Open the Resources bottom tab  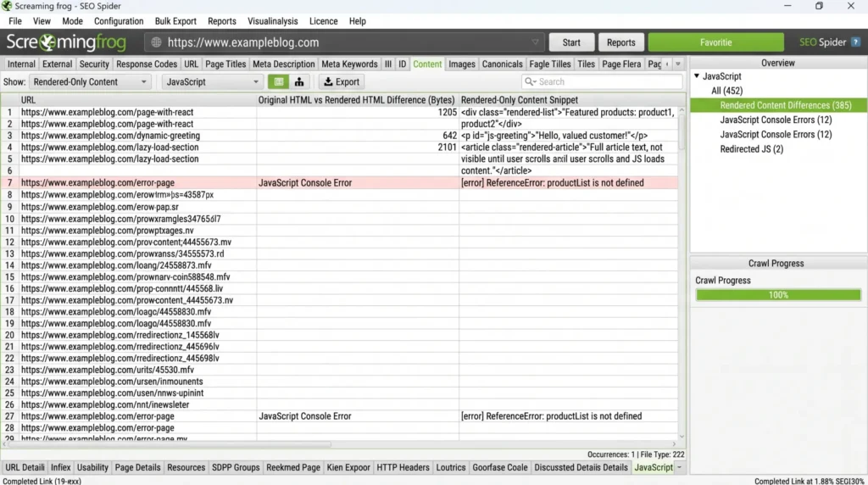pyautogui.click(x=186, y=468)
